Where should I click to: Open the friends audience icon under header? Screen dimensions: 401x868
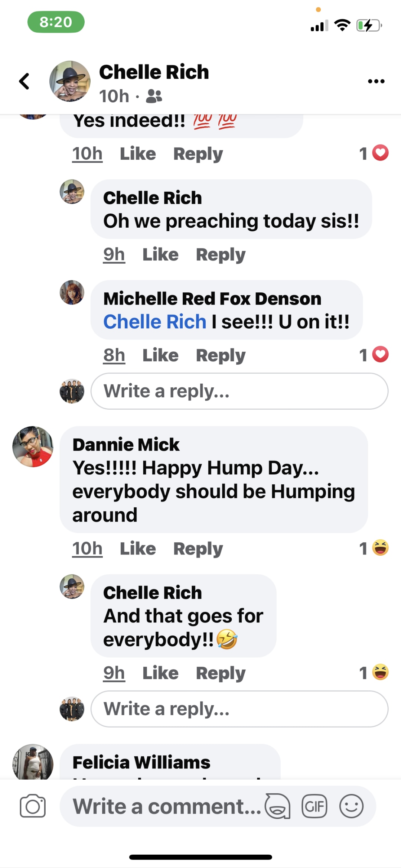(x=154, y=96)
